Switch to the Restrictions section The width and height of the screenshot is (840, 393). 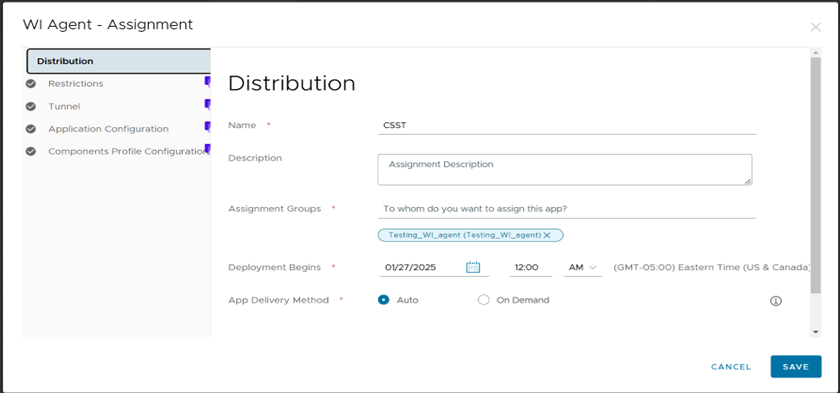76,84
